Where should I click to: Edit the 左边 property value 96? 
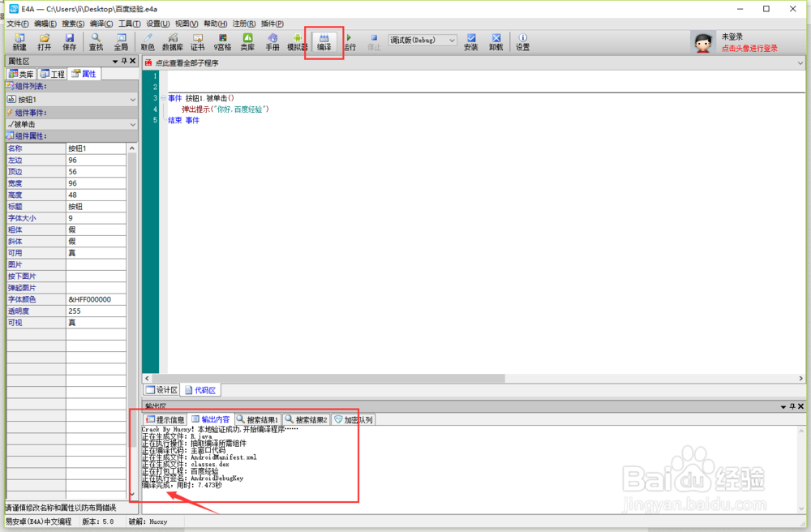(x=97, y=161)
